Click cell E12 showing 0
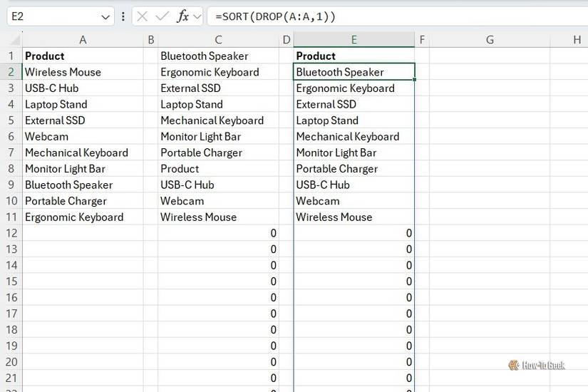 pyautogui.click(x=354, y=233)
